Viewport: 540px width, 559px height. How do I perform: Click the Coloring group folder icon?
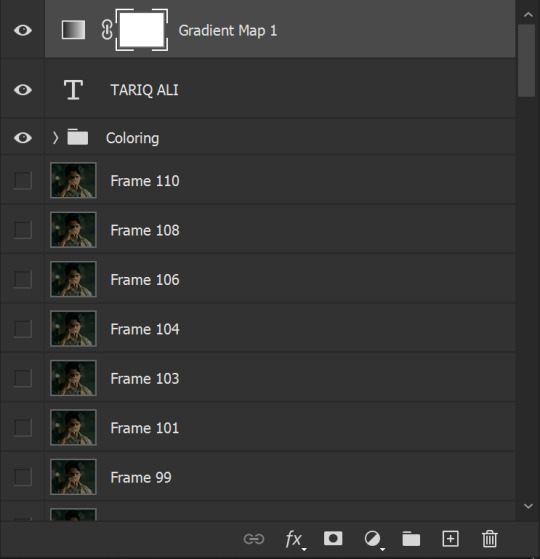click(x=78, y=137)
